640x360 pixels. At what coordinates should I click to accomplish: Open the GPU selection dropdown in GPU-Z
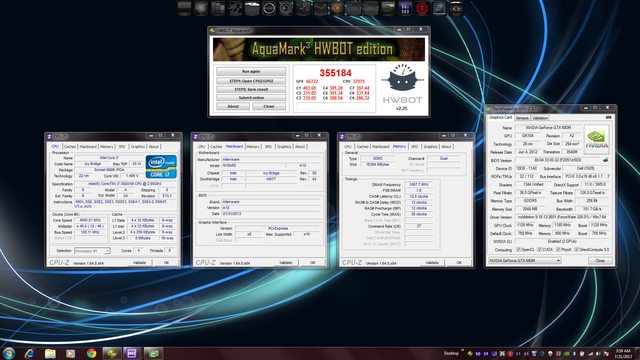[524, 260]
